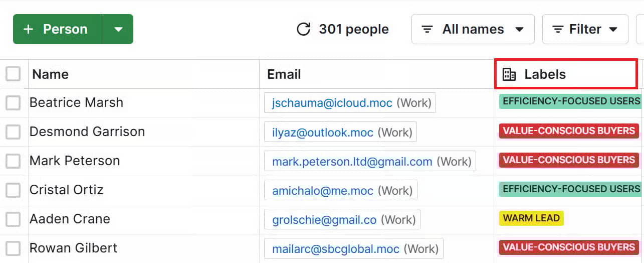Image resolution: width=644 pixels, height=263 pixels.
Task: Open Desmond Garrison's contact record
Action: tap(87, 131)
